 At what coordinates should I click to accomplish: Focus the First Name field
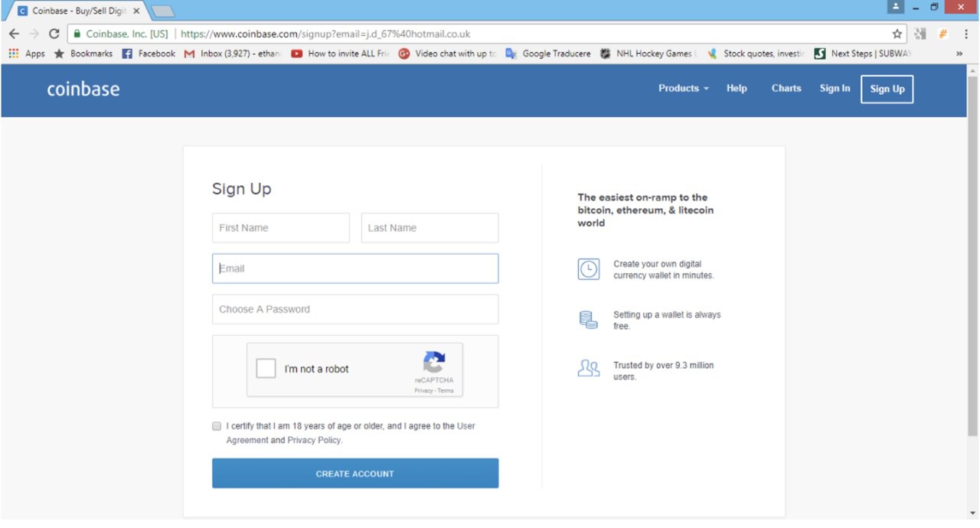[281, 228]
